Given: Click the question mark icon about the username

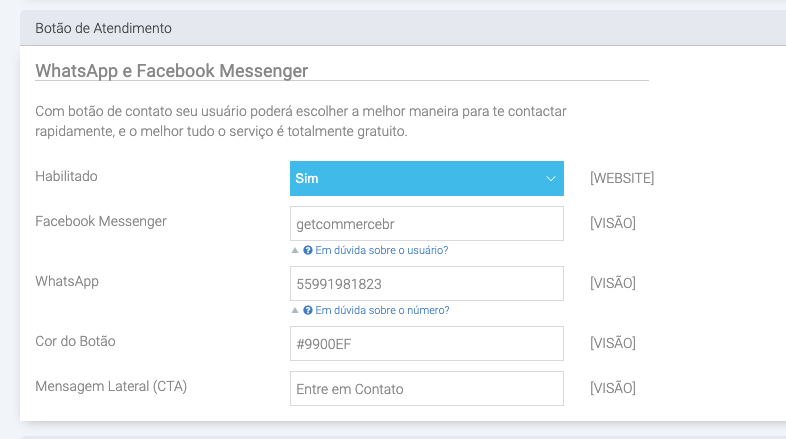Looking at the screenshot, I should (308, 250).
